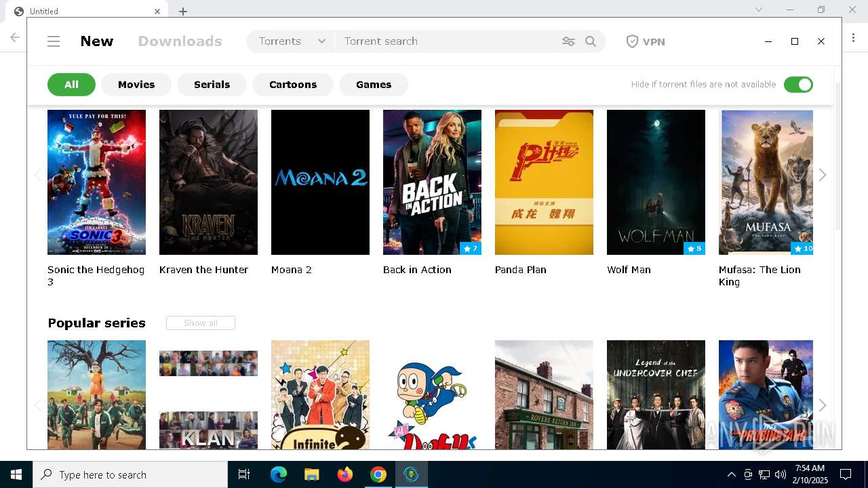Show next popular series arrow

(823, 405)
